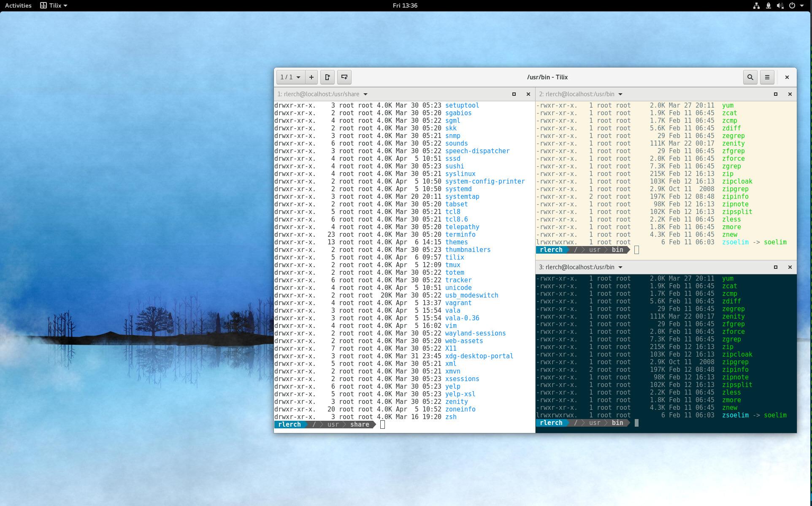This screenshot has width=812, height=506.
Task: Click the system clock time display
Action: pos(406,5)
